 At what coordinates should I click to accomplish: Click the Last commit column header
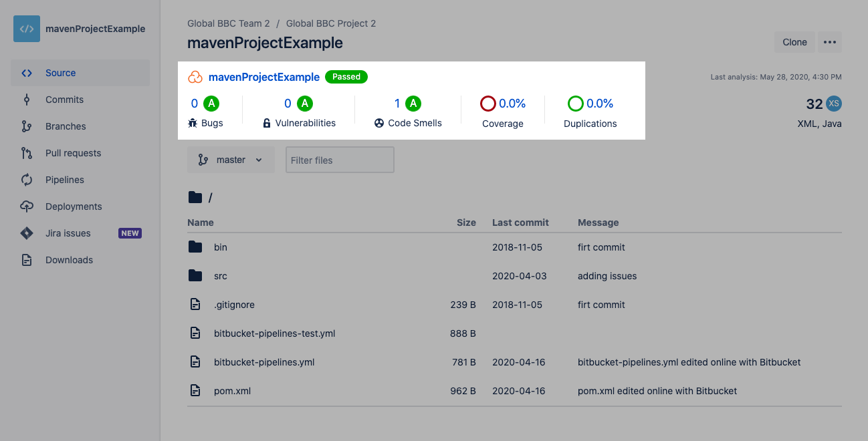520,223
